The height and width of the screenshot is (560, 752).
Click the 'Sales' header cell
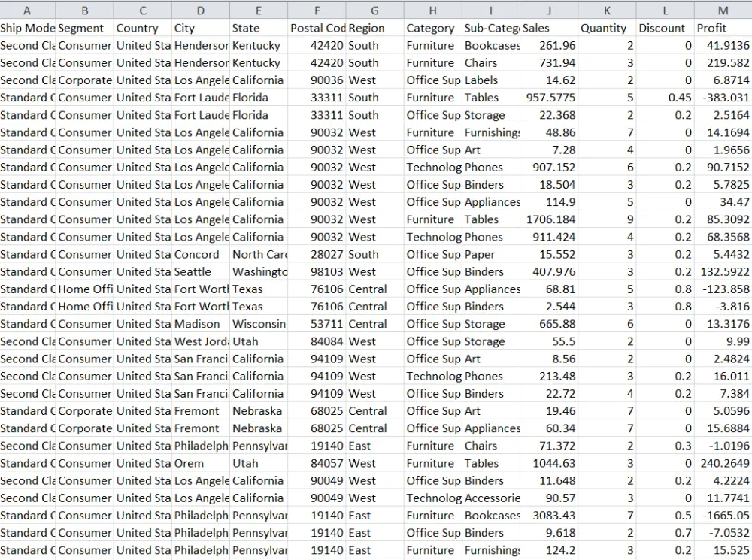(549, 29)
